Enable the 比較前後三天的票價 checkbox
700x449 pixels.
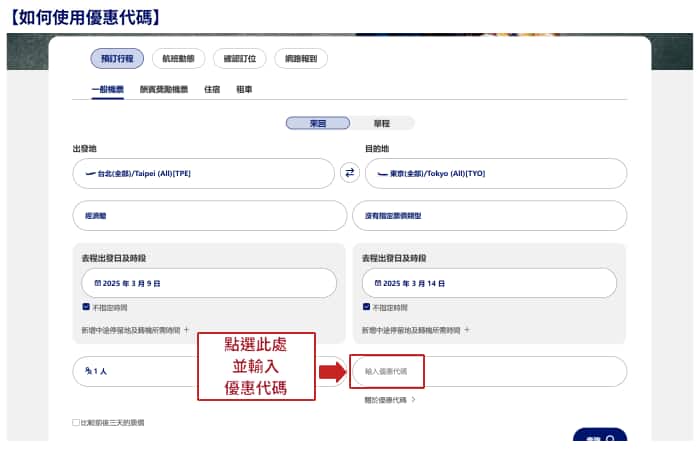pyautogui.click(x=76, y=423)
